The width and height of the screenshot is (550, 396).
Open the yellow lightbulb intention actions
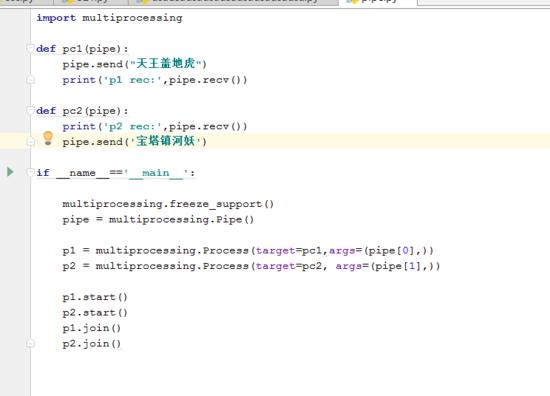48,139
